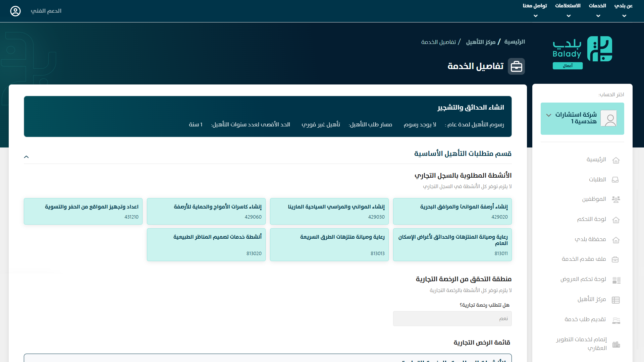Click the briefcase icon for ملف مقدم الخدمة
The height and width of the screenshot is (362, 644).
tap(615, 259)
